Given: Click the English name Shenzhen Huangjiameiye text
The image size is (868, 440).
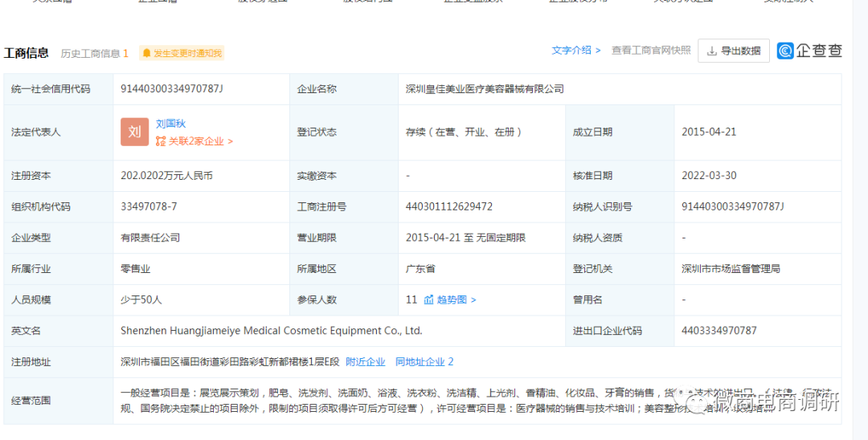Looking at the screenshot, I should pos(271,331).
